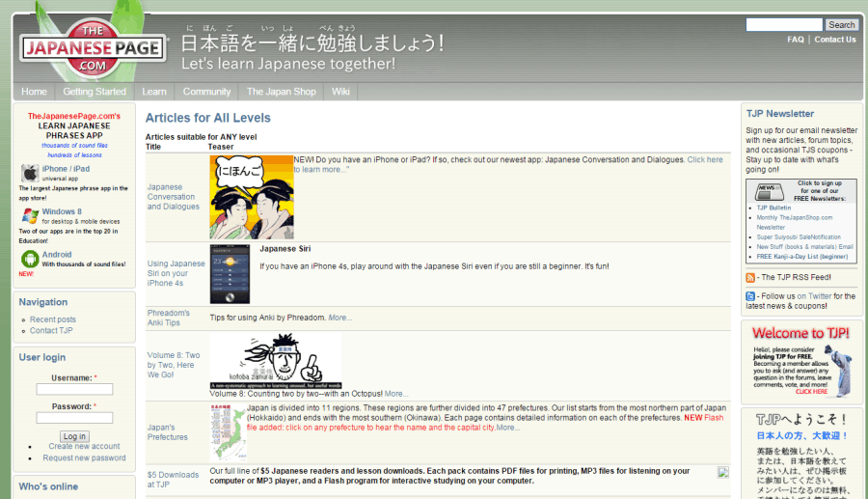Click TheJapanesePage.com's red app title
868x499 pixels.
click(x=74, y=116)
